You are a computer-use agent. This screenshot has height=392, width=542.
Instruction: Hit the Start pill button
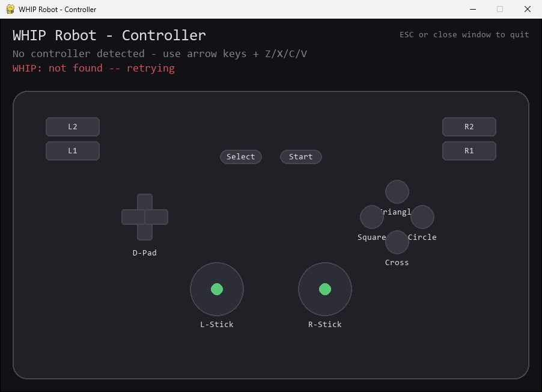coord(300,157)
